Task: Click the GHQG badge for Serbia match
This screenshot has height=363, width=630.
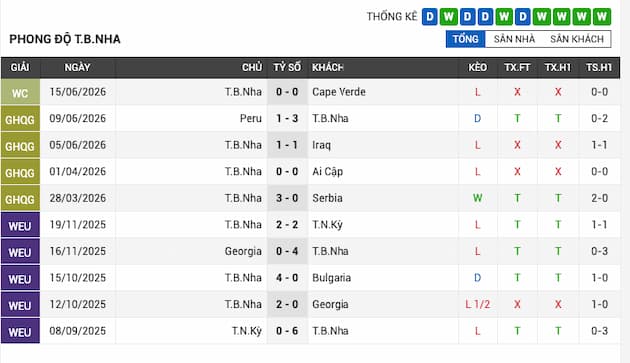Action: pos(20,198)
